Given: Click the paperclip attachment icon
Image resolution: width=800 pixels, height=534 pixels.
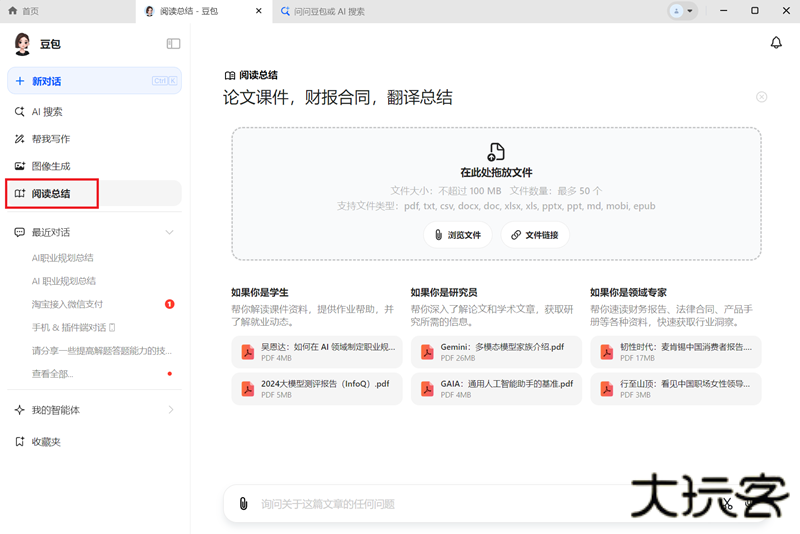Looking at the screenshot, I should point(243,503).
